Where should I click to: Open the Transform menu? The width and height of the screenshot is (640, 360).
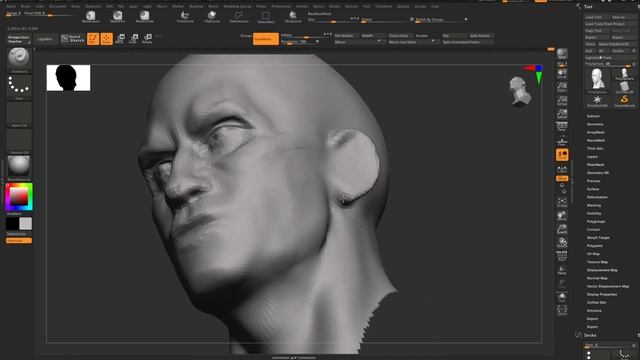click(x=384, y=7)
